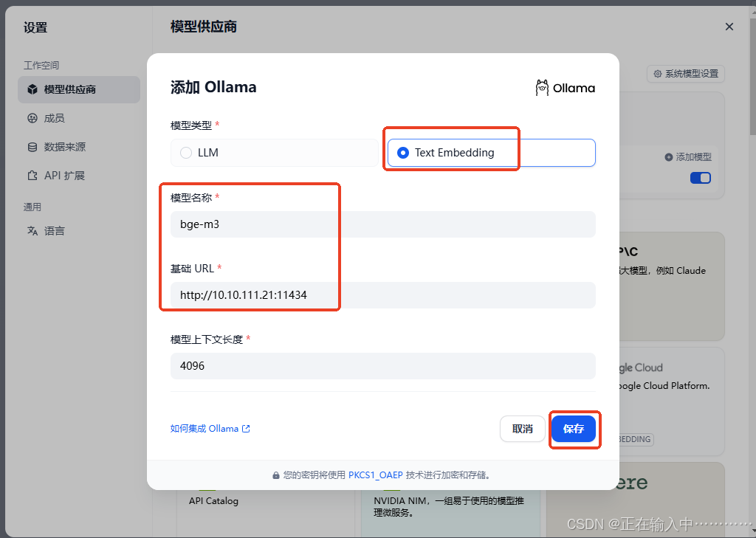Image resolution: width=756 pixels, height=538 pixels.
Task: Toggle the blue provider switch
Action: click(700, 178)
